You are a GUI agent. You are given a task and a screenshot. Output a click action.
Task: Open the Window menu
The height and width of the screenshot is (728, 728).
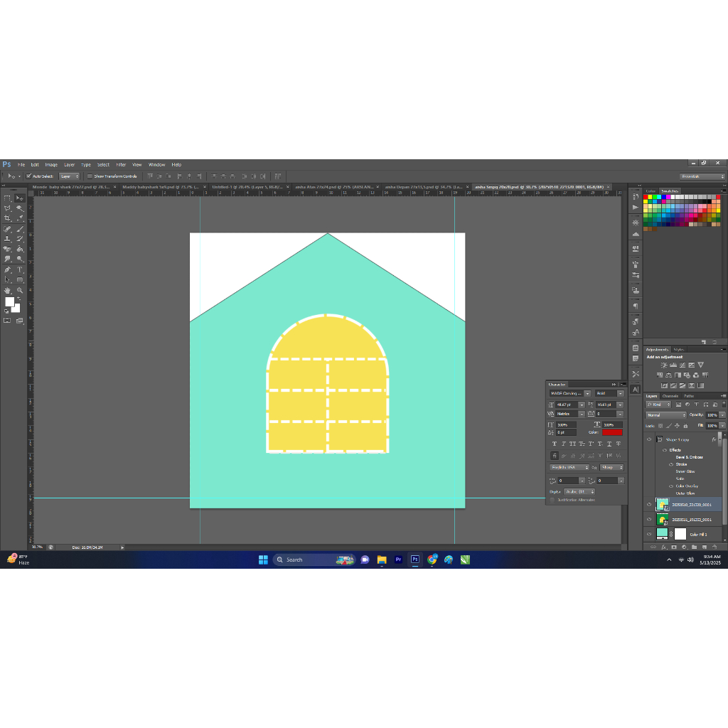[x=157, y=164]
